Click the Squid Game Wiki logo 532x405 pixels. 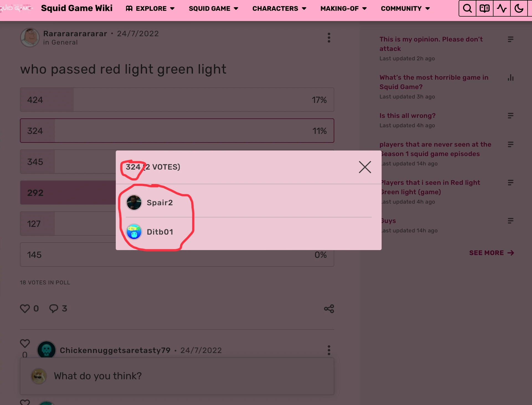[77, 8]
